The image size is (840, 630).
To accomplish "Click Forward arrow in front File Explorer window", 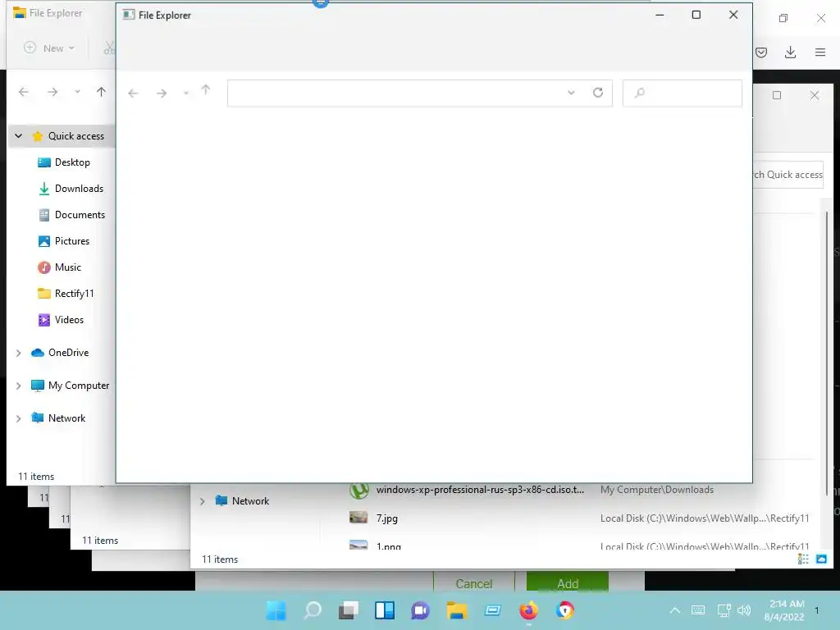I will 162,94.
